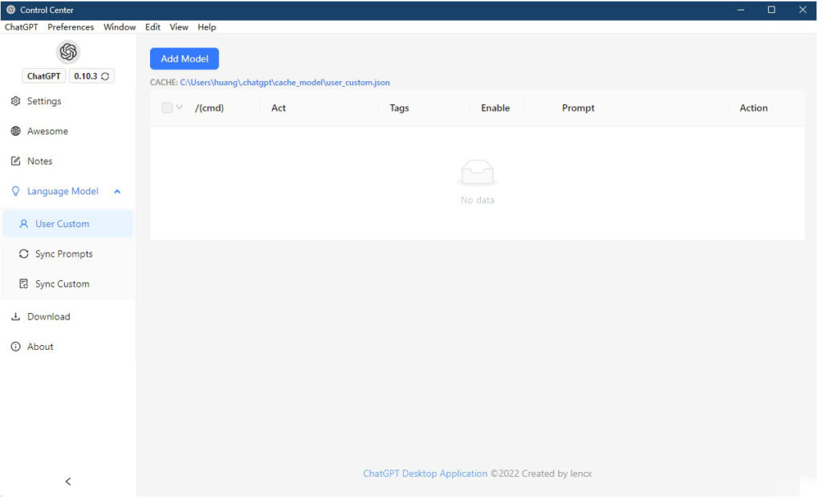Open the Edit menu

[153, 27]
